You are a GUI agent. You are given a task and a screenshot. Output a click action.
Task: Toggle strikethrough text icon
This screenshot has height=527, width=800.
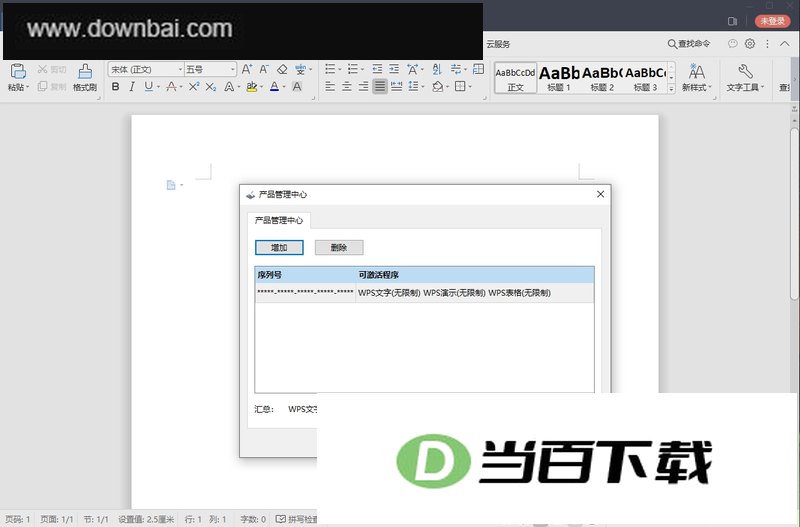171,87
